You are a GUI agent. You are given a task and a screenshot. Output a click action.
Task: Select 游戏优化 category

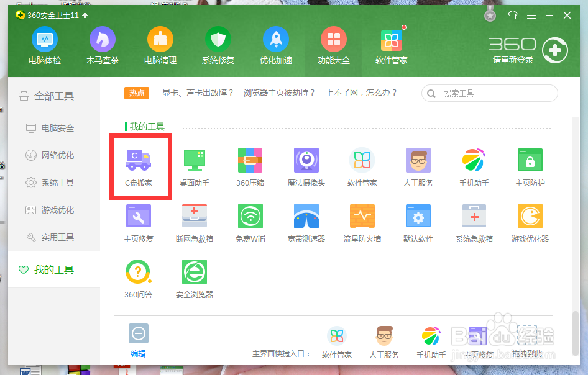[54, 210]
